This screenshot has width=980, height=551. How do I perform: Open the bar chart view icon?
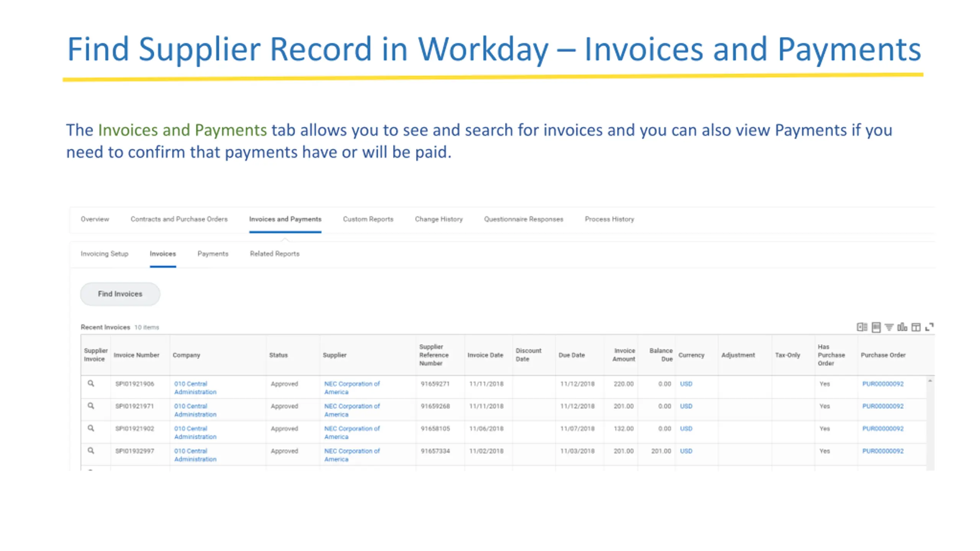(902, 327)
